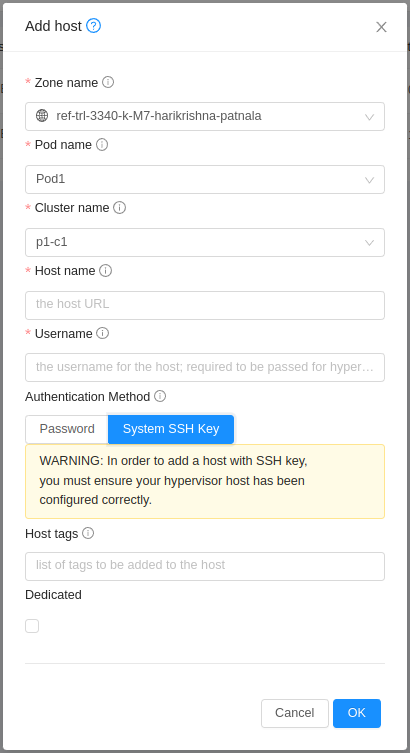
Task: Click the Pod name info icon
Action: click(102, 145)
